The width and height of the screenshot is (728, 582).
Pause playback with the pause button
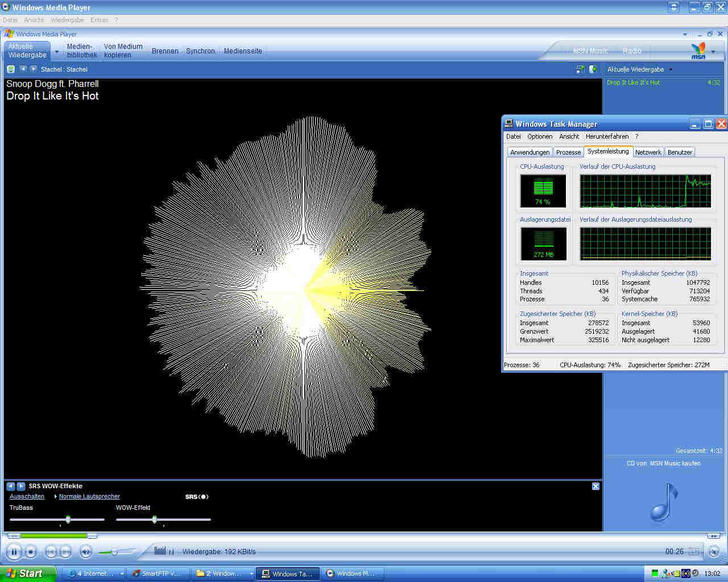[14, 551]
